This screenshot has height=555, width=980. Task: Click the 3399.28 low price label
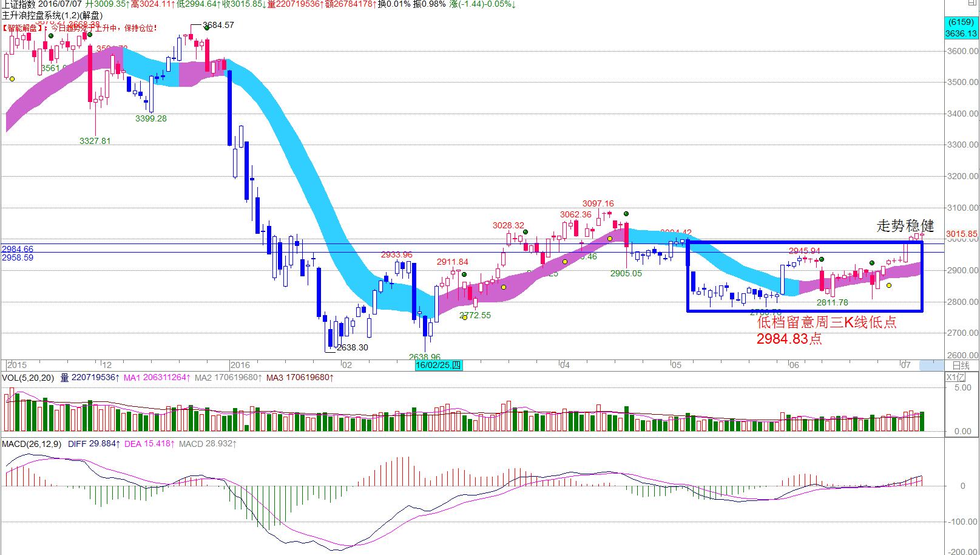click(x=151, y=118)
